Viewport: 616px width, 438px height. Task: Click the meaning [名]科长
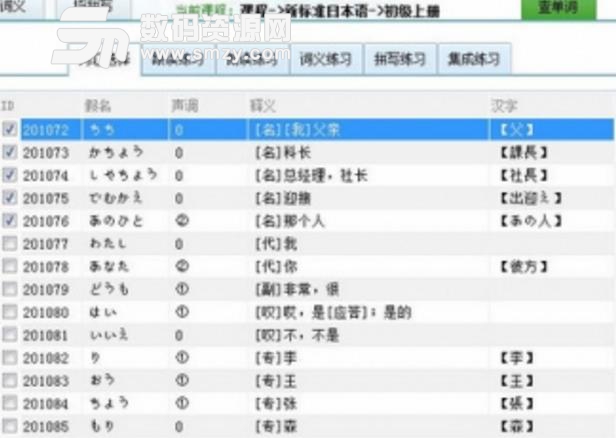[283, 152]
